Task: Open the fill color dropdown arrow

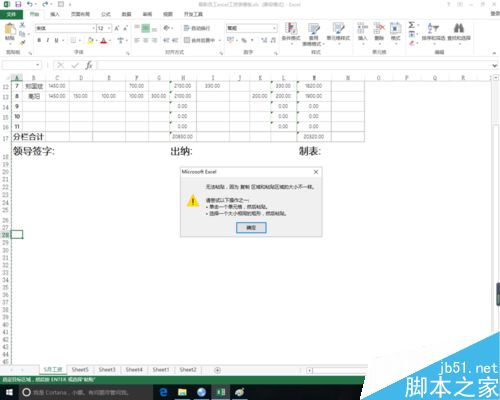Action: pos(96,41)
